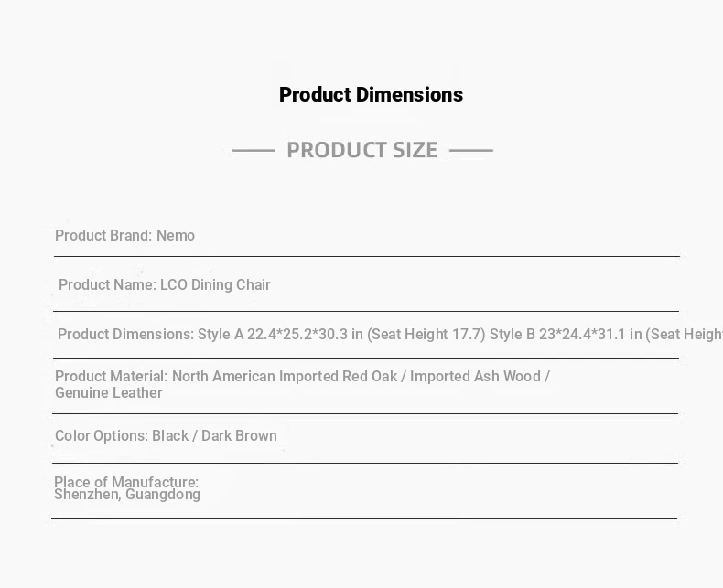Click the "Color Options" label
723x588 pixels.
click(x=101, y=436)
